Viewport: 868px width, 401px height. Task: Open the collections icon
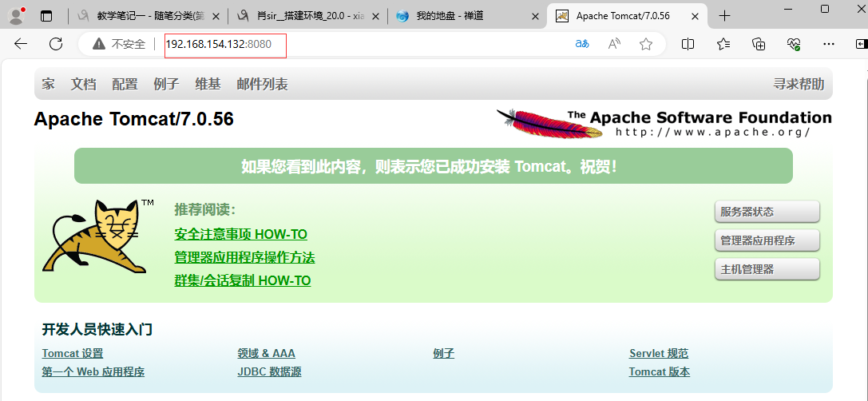pyautogui.click(x=759, y=44)
